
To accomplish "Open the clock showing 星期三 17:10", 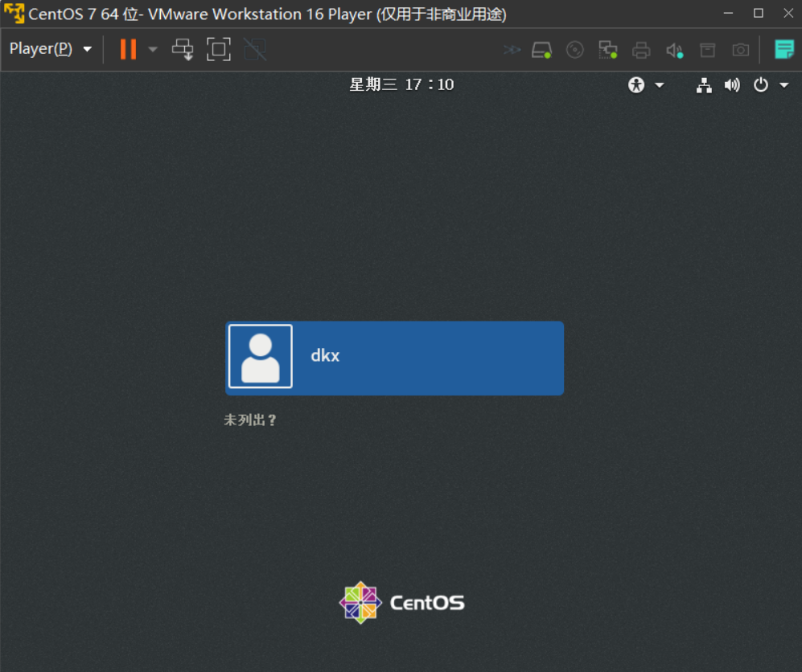I will tap(401, 84).
